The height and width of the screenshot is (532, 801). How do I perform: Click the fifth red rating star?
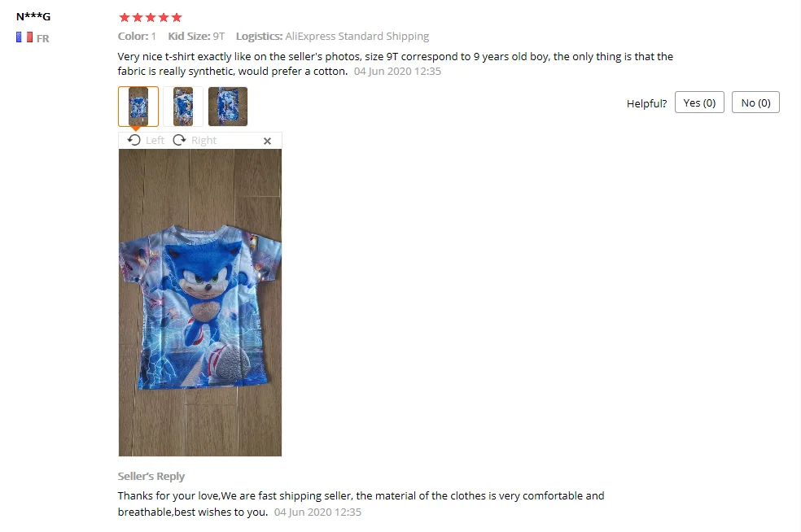click(177, 17)
